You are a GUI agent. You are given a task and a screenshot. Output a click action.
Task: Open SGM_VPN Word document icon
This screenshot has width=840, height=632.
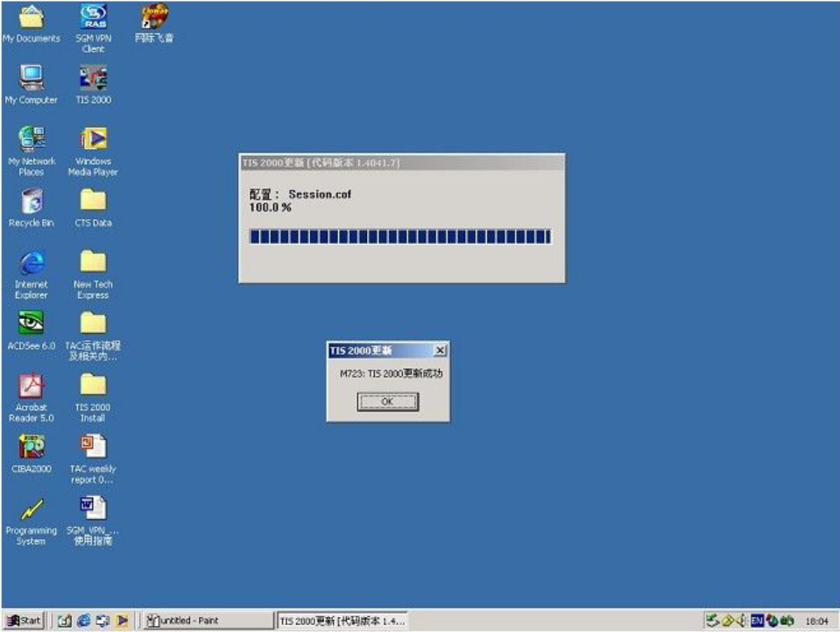click(x=93, y=521)
